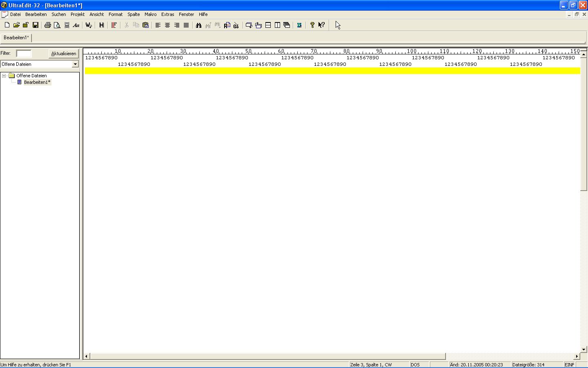Select Bearbeiten1* in the file tree
This screenshot has height=368, width=588.
pyautogui.click(x=37, y=82)
